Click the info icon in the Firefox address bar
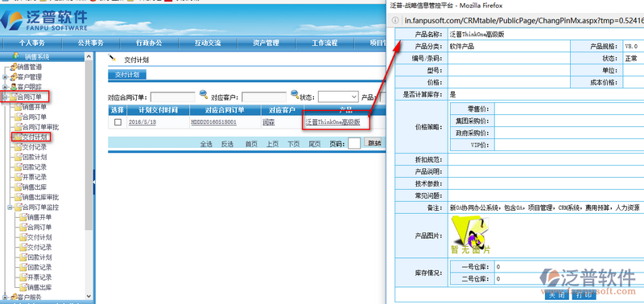Viewport: 644px width, 304px height. coord(395,20)
